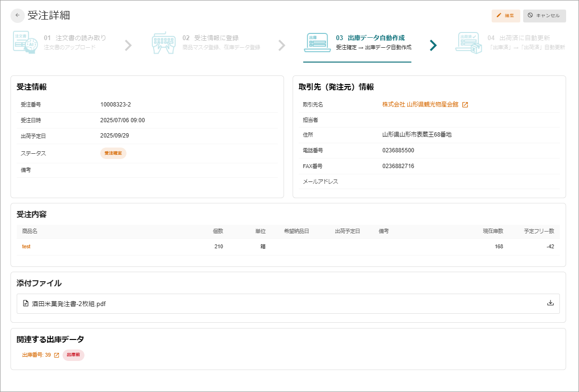Click the back arrow beside 受注詳細
Screen dimensions: 579x392
tap(18, 15)
